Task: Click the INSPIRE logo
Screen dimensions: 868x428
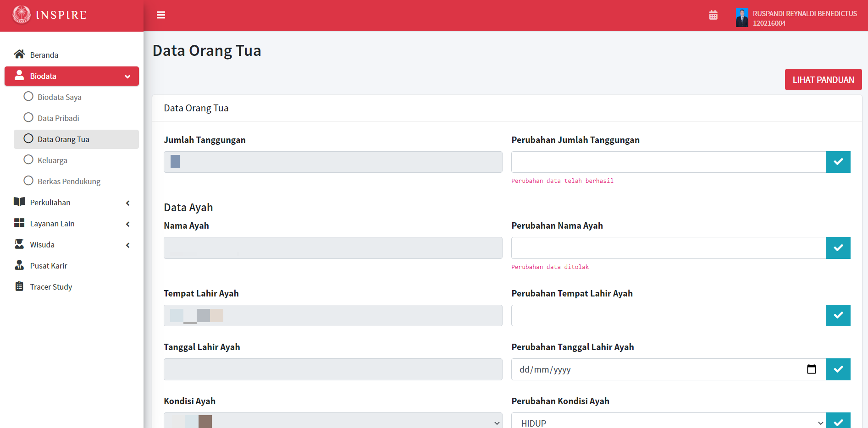Action: pos(49,15)
